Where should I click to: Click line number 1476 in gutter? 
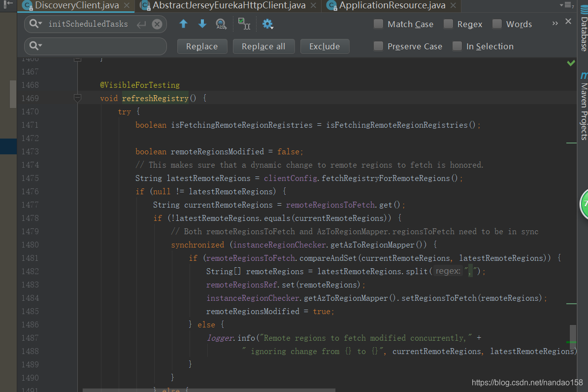(30, 191)
